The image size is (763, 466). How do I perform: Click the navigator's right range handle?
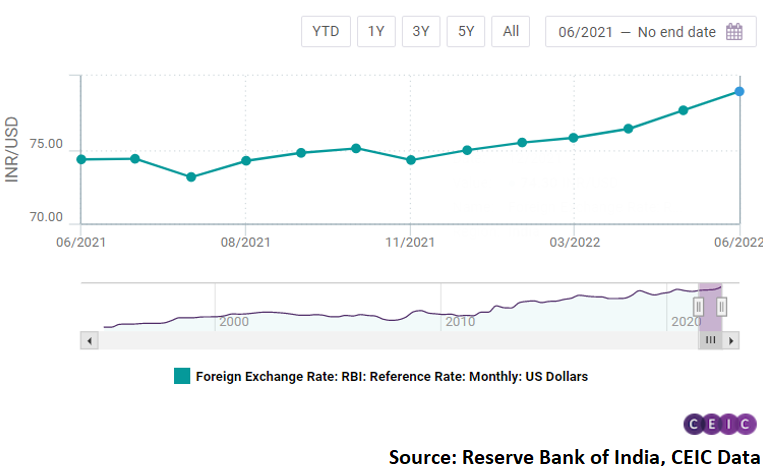click(722, 307)
